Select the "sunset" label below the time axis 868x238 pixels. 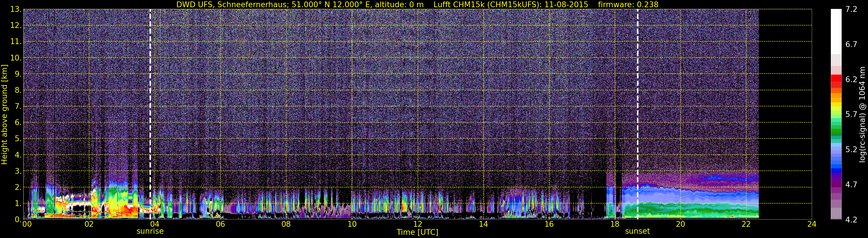click(x=638, y=231)
